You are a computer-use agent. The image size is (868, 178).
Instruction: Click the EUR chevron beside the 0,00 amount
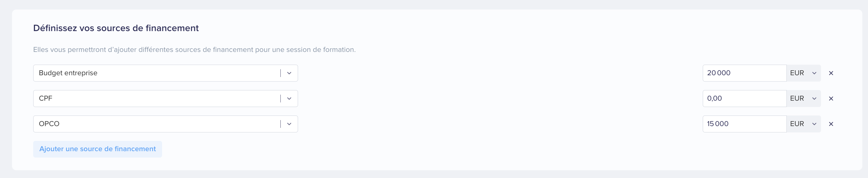point(814,99)
